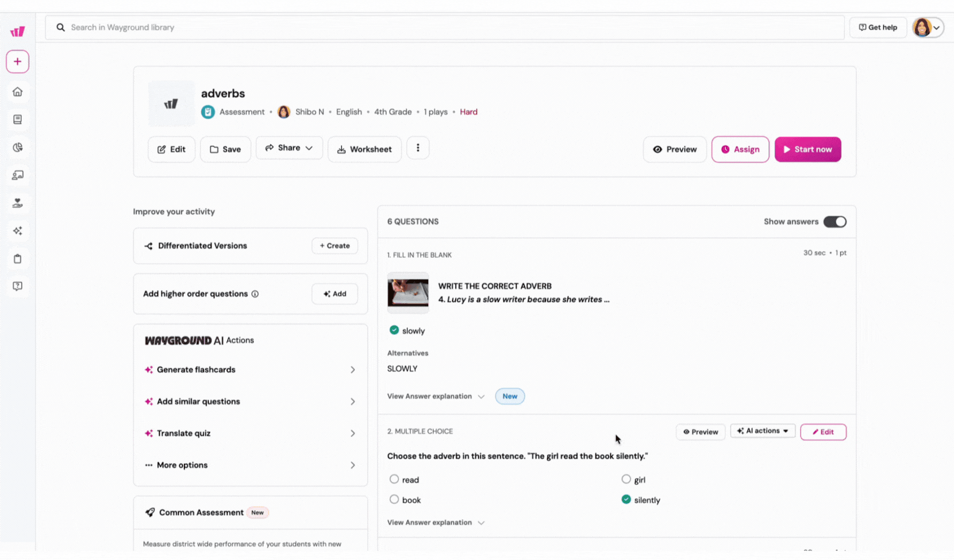This screenshot has width=954, height=560.
Task: Select the 'silently' answer option
Action: (626, 499)
